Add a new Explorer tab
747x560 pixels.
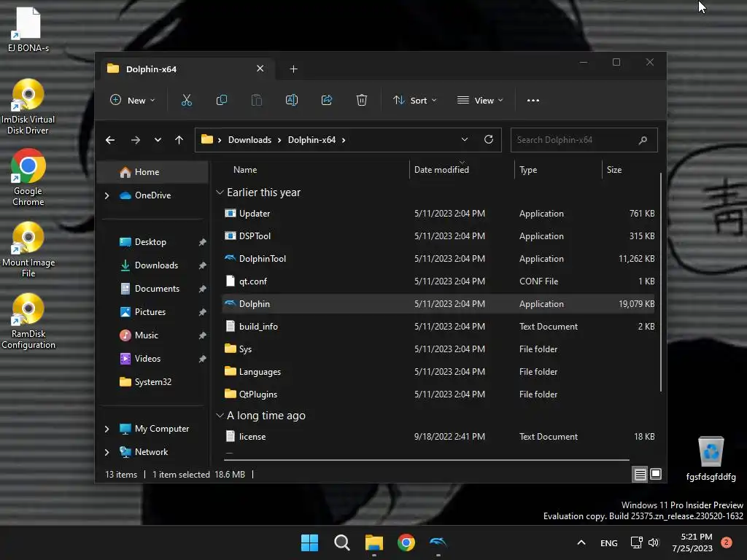[293, 69]
